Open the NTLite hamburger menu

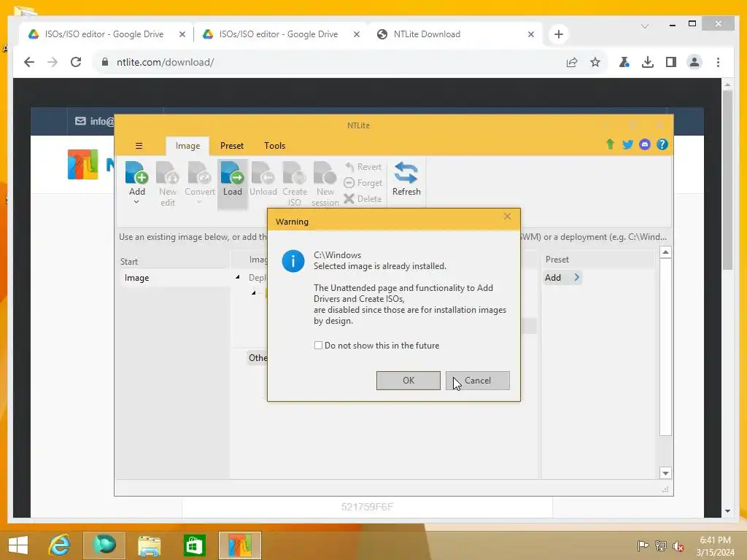coord(139,146)
